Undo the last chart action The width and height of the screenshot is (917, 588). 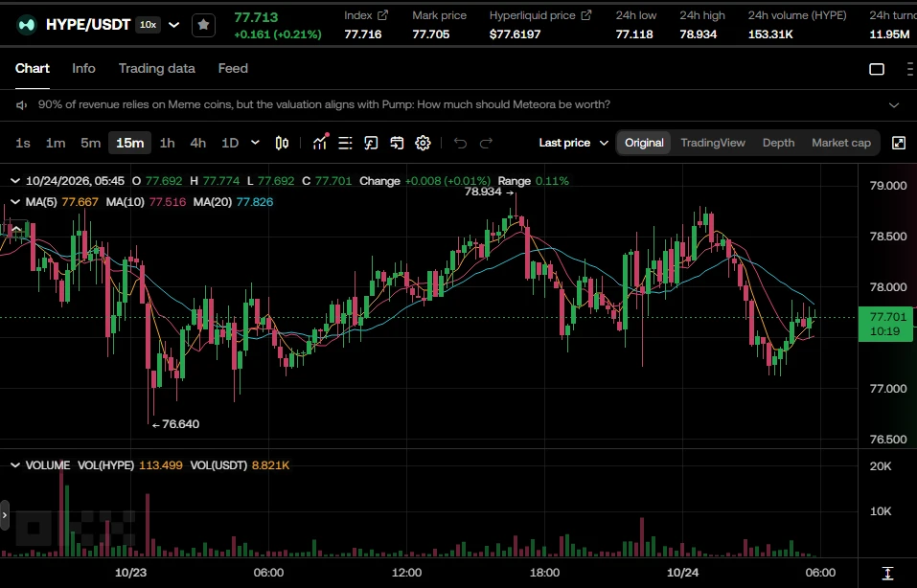tap(460, 144)
